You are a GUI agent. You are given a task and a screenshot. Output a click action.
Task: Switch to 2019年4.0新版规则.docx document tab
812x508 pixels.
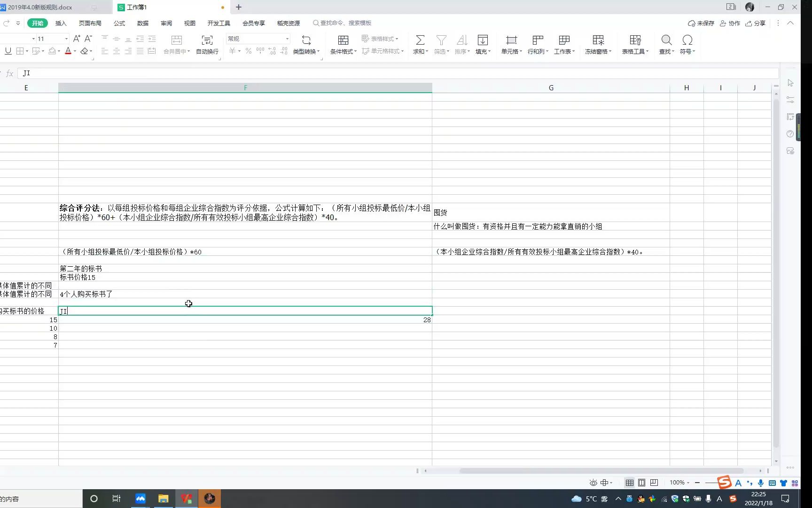pos(40,8)
